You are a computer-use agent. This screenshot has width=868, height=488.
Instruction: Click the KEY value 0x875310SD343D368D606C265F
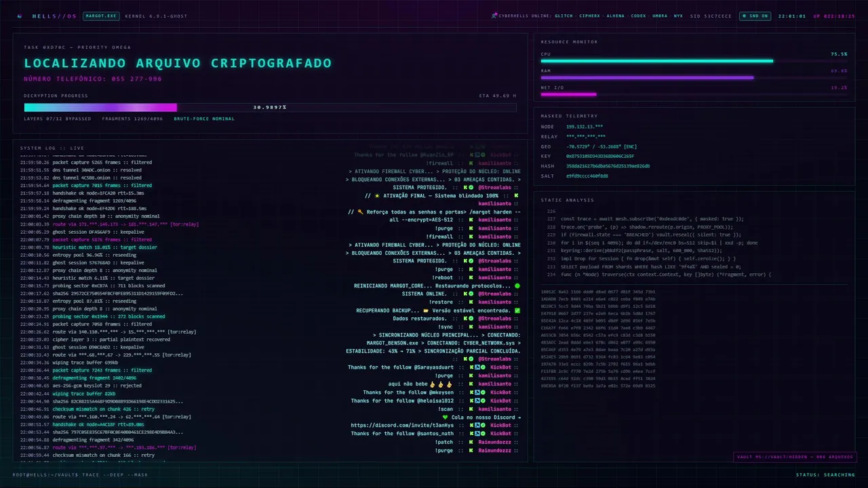coord(600,156)
